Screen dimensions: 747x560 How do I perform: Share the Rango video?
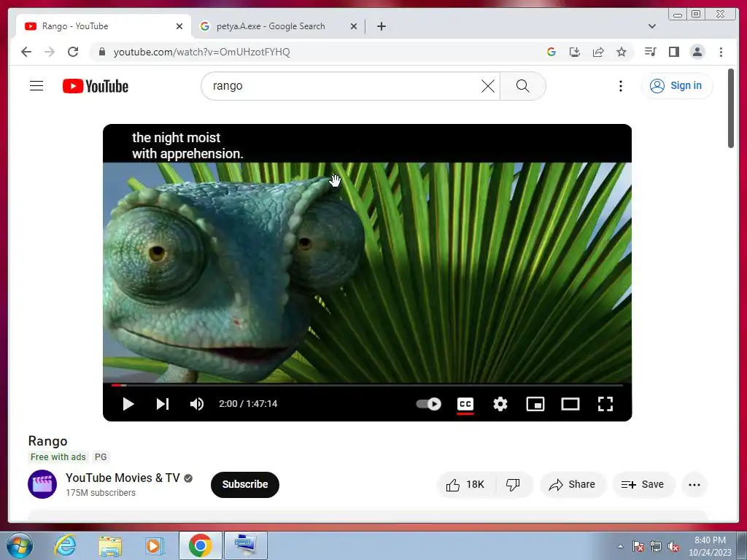572,485
